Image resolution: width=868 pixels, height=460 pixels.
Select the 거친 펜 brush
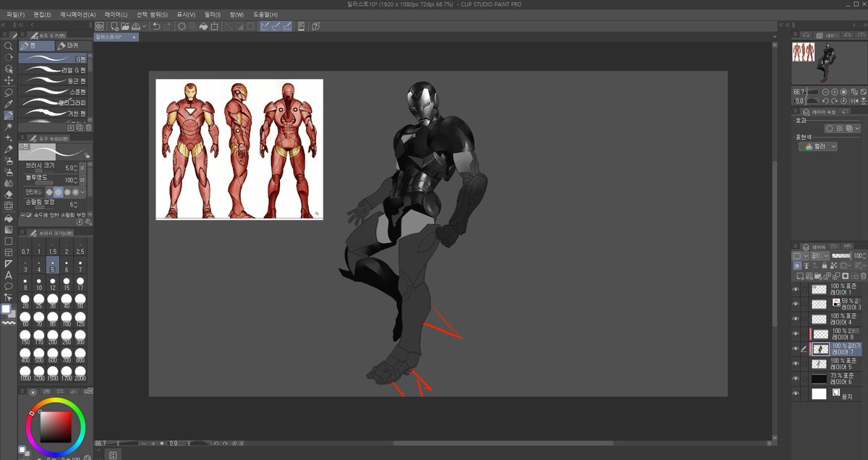(52, 114)
